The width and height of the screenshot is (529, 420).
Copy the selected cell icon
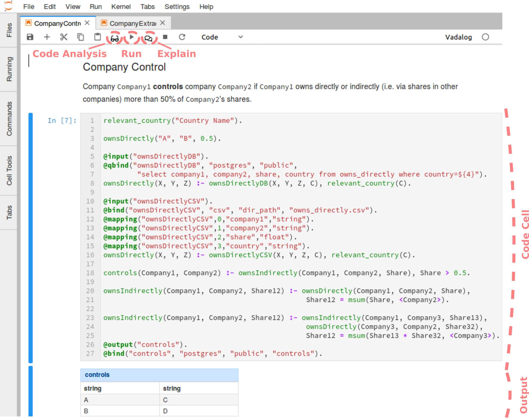[80, 37]
